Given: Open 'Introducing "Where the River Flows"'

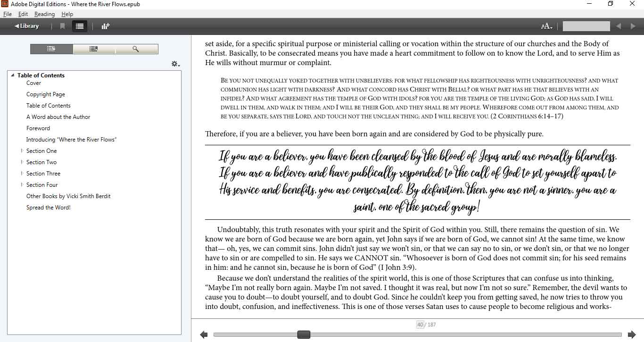Looking at the screenshot, I should coord(71,140).
